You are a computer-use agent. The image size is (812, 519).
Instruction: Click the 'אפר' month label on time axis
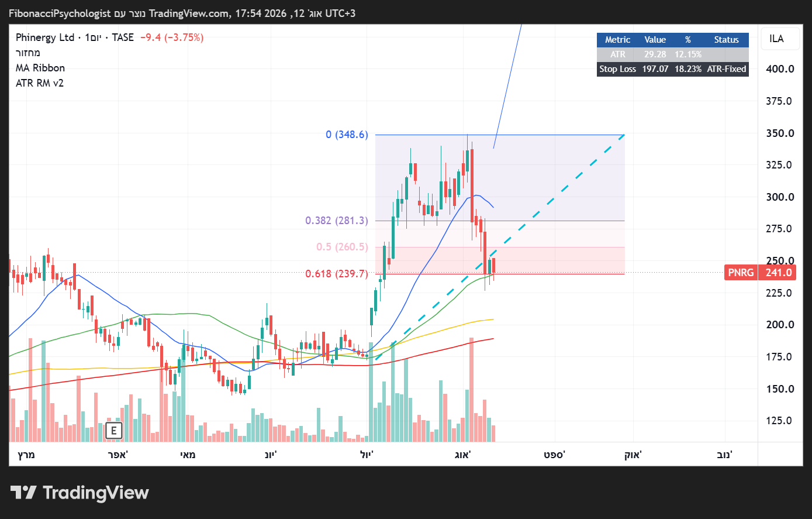118,455
